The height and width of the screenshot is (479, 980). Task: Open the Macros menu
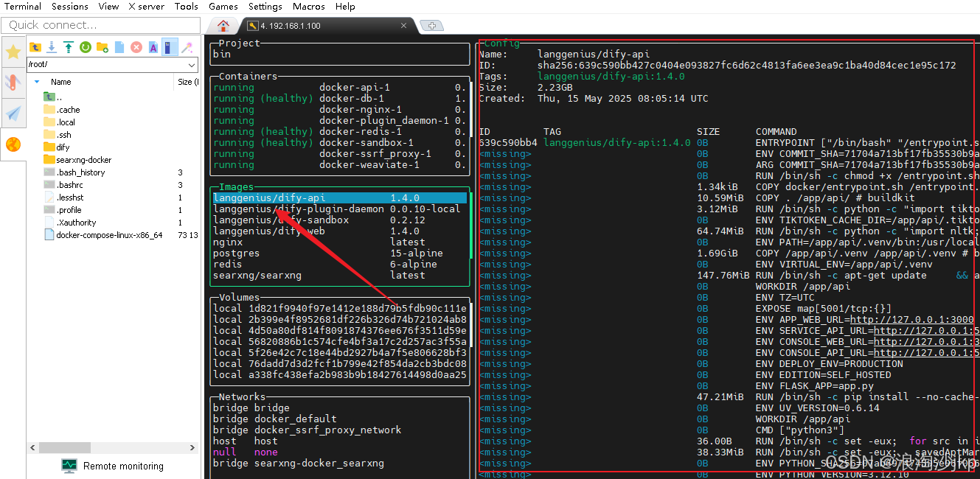click(309, 6)
